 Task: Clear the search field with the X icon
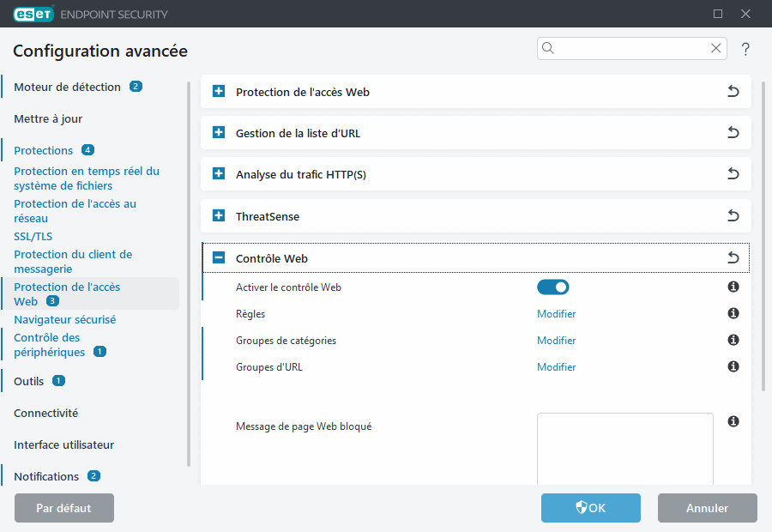point(715,48)
